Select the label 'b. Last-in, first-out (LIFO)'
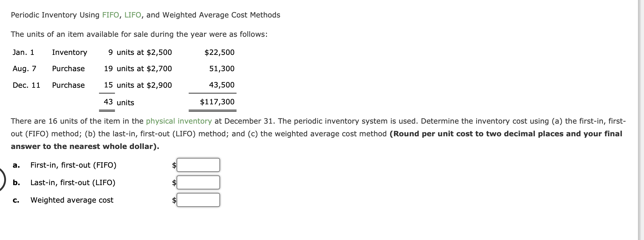 click(73, 182)
